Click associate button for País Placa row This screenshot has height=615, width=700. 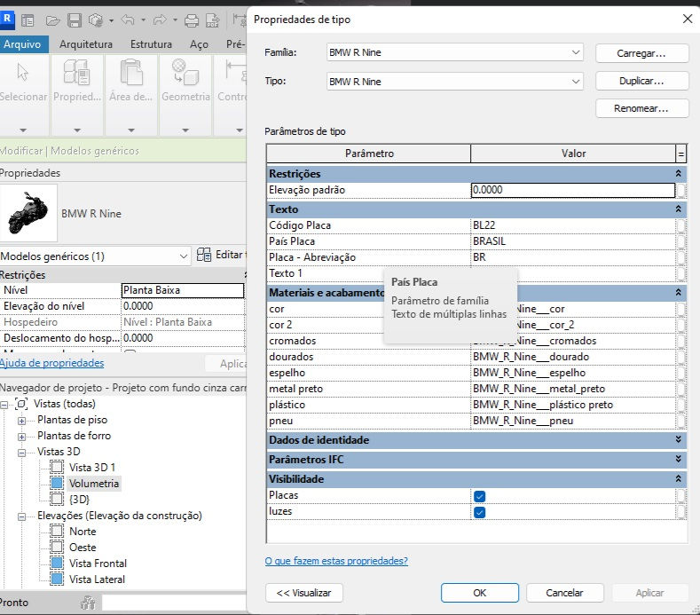click(680, 241)
